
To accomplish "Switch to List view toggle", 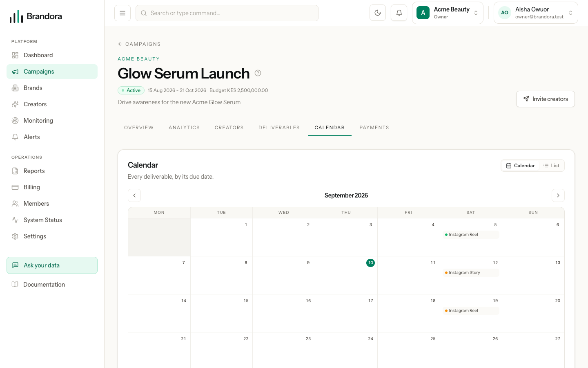I will (x=551, y=166).
